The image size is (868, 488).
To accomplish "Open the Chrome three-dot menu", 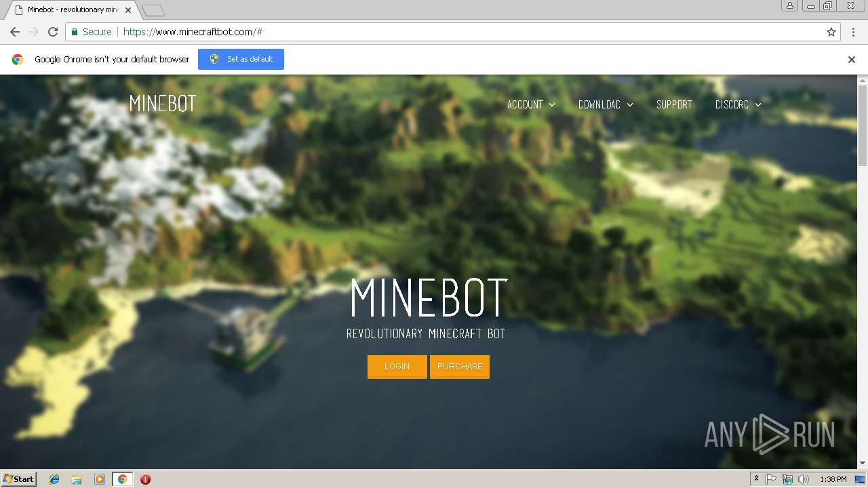I will [853, 32].
